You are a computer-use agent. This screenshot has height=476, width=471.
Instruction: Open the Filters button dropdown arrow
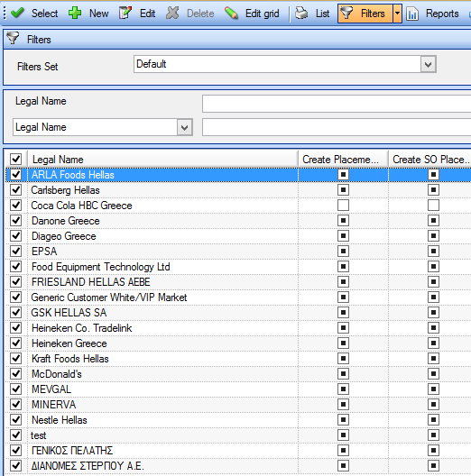(397, 14)
